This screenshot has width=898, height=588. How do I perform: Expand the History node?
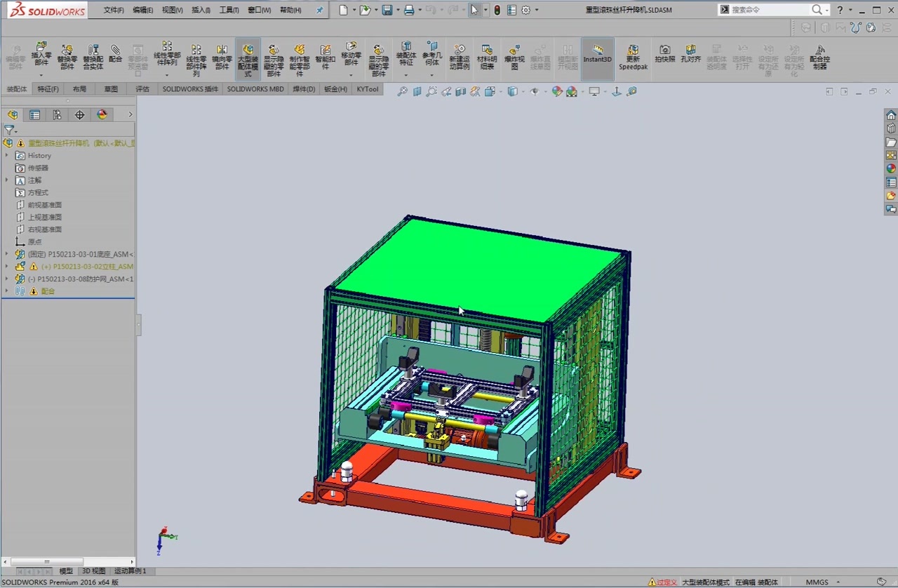coord(6,156)
